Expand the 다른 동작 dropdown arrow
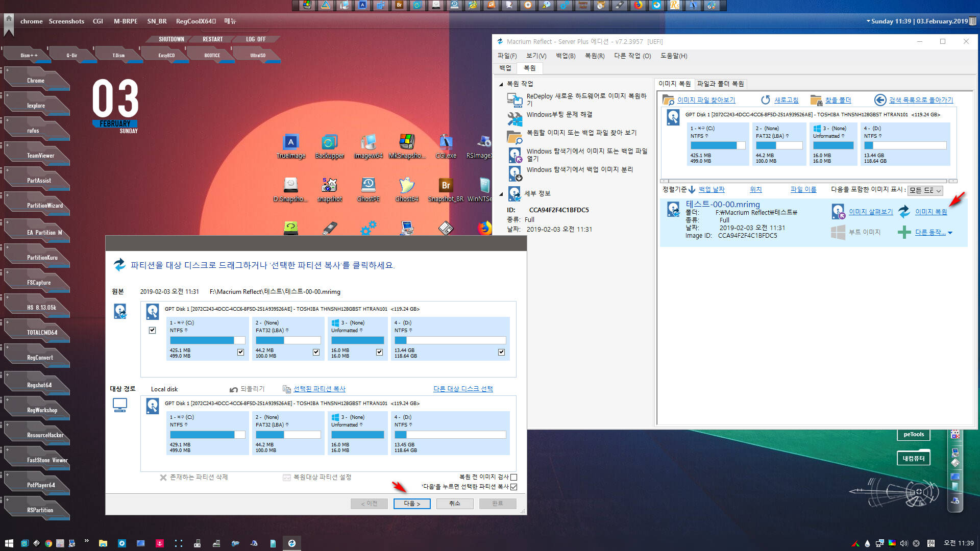980x551 pixels. [950, 233]
